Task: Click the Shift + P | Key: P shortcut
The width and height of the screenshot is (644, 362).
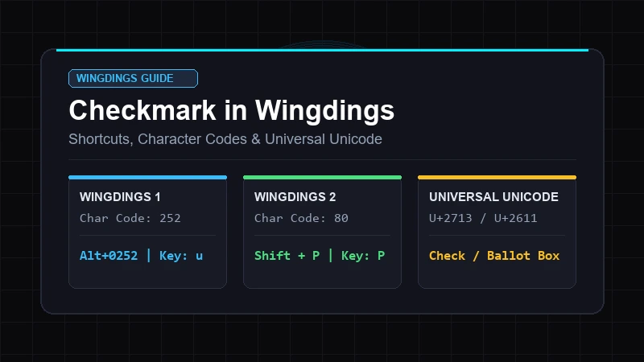Action: pyautogui.click(x=320, y=256)
